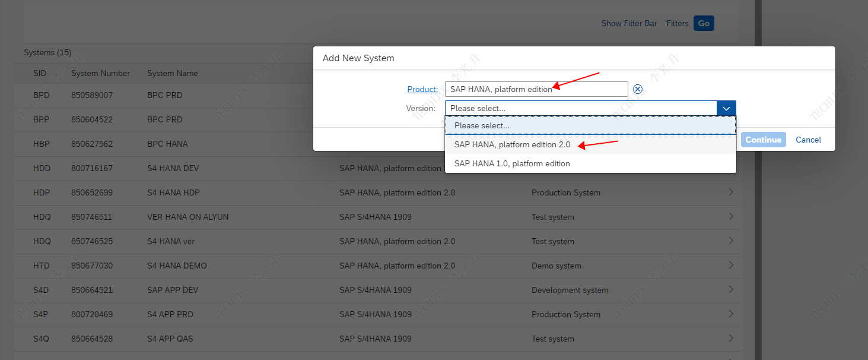Click Show Filter Bar
Viewport: 868px width, 360px height.
coord(629,23)
